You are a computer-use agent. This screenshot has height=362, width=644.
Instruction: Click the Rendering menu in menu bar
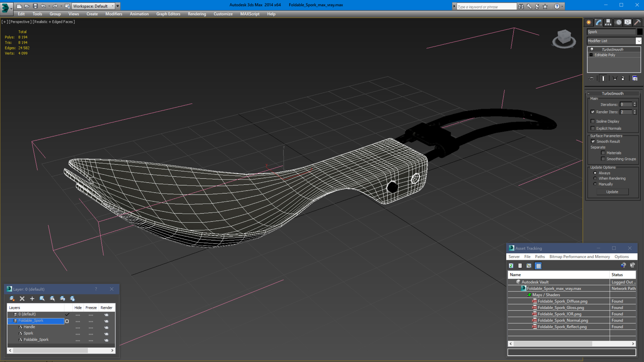[x=196, y=14]
